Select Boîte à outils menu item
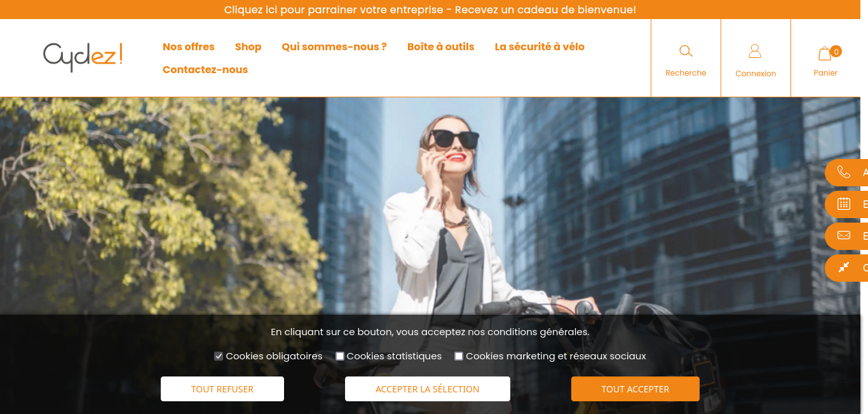This screenshot has height=414, width=868. [441, 47]
